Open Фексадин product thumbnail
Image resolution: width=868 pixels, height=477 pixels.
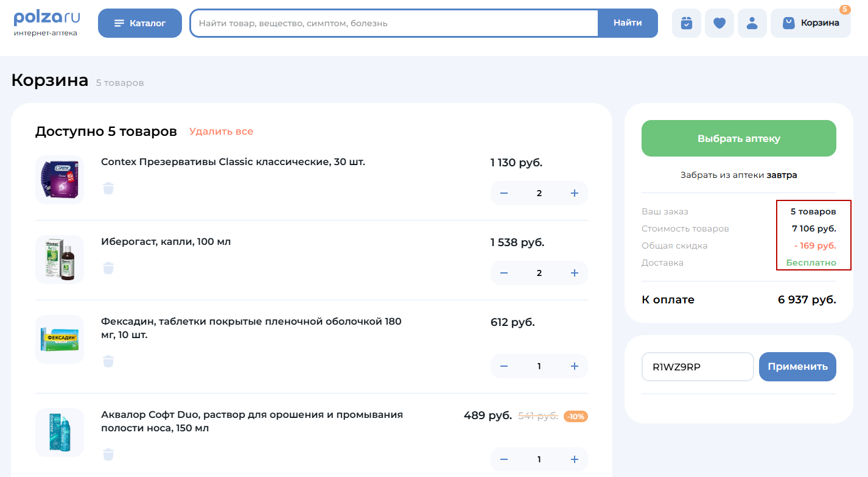[x=60, y=339]
